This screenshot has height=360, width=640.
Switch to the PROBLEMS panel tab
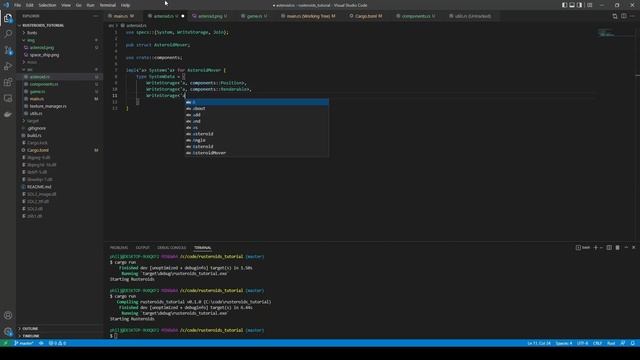[x=119, y=248]
